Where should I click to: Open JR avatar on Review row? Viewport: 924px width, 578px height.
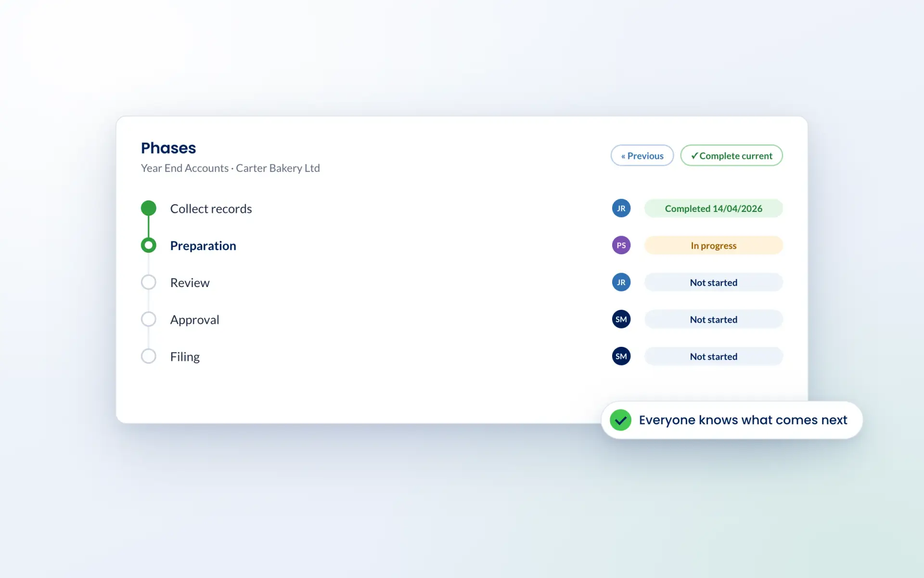pyautogui.click(x=621, y=282)
